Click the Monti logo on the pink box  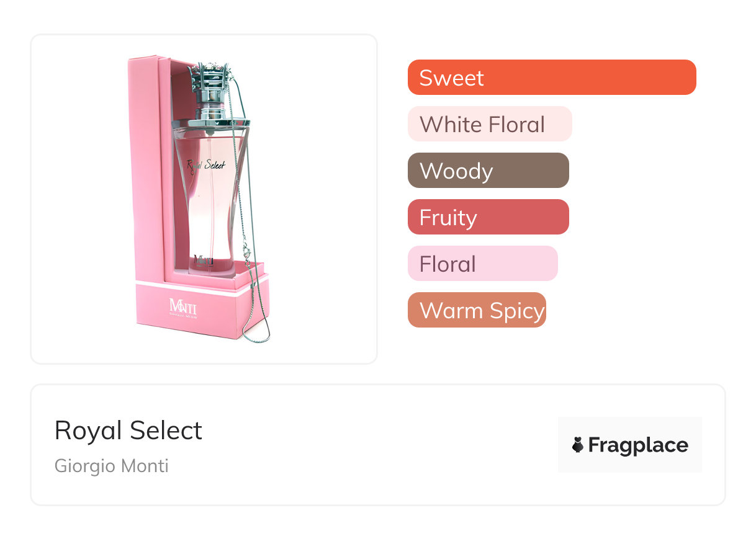coord(183,307)
